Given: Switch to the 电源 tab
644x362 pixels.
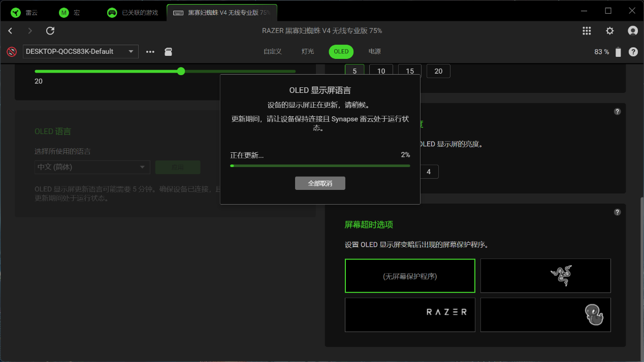Looking at the screenshot, I should click(x=375, y=52).
